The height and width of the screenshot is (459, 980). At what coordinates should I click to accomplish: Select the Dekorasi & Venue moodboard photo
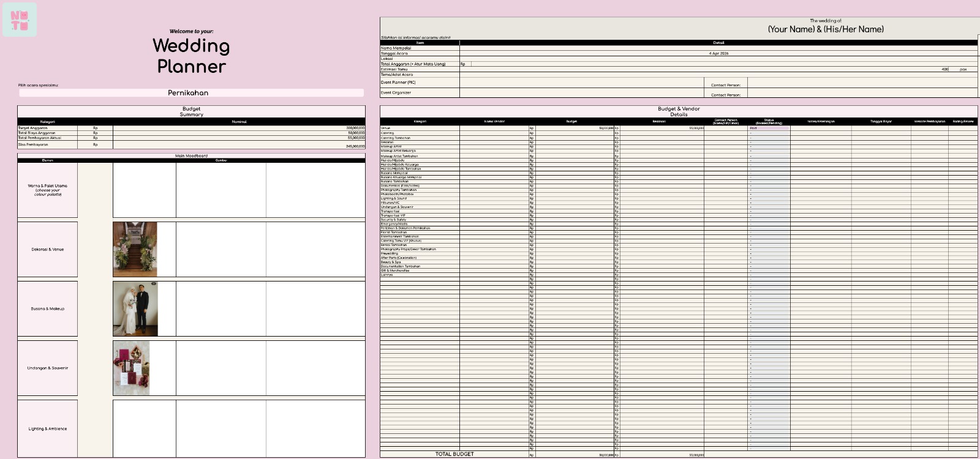pyautogui.click(x=135, y=250)
